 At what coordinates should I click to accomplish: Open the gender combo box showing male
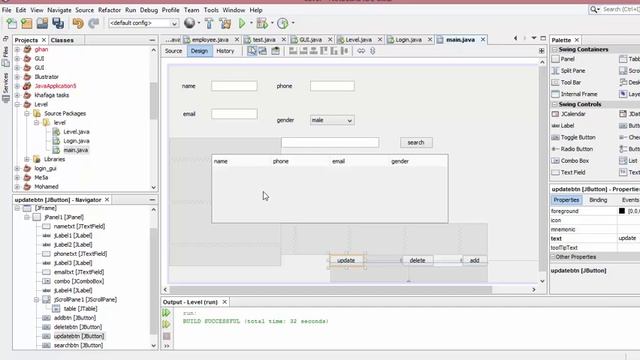(x=332, y=120)
